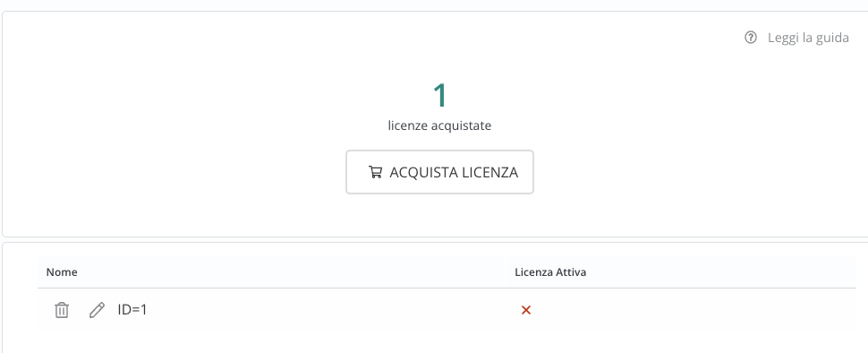Edit the ID=1 entry using pencil icon
868x353 pixels.
[97, 310]
